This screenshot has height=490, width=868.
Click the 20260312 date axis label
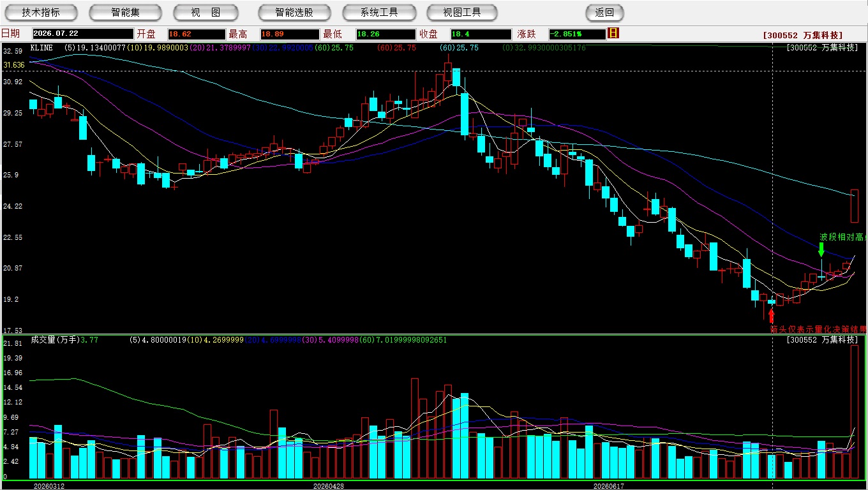tap(49, 486)
